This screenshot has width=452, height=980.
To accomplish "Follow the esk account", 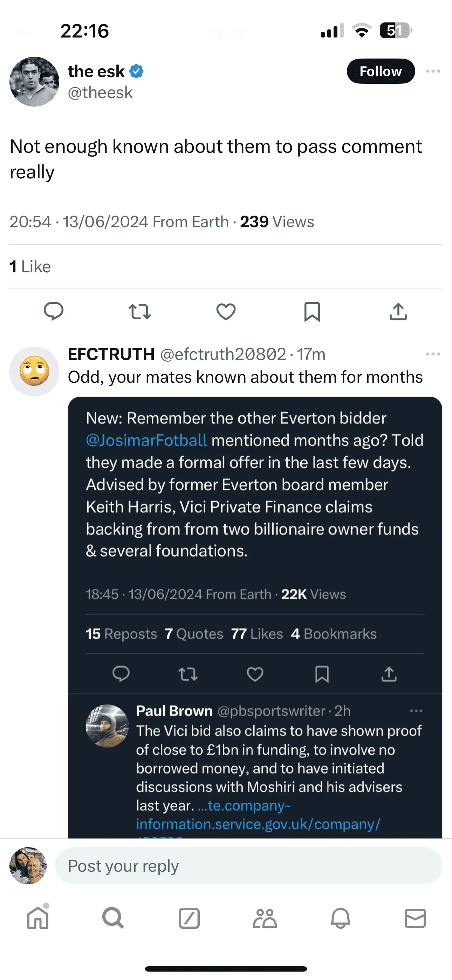I will 381,71.
